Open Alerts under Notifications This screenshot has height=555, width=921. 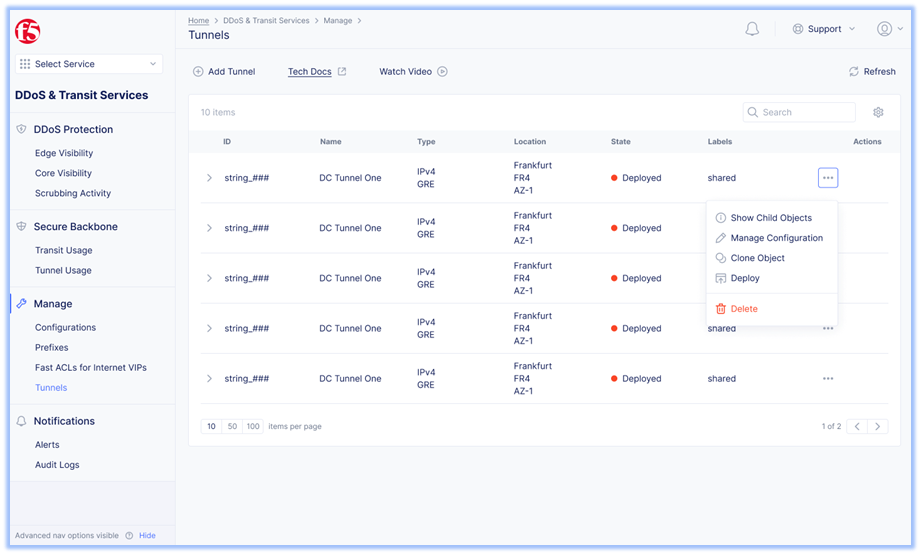(47, 445)
